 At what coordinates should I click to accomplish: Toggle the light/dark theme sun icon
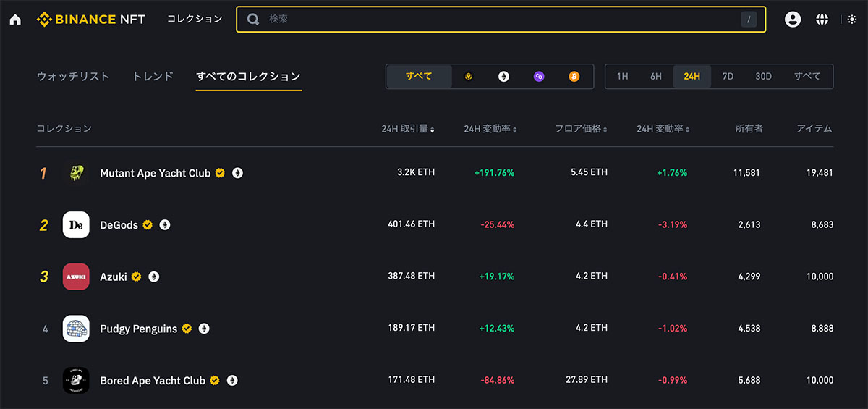851,20
